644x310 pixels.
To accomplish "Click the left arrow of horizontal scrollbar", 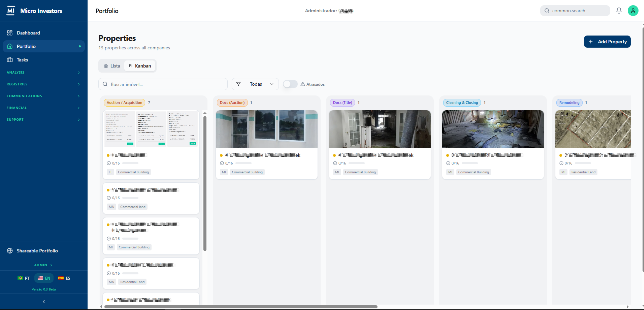I will point(101,306).
